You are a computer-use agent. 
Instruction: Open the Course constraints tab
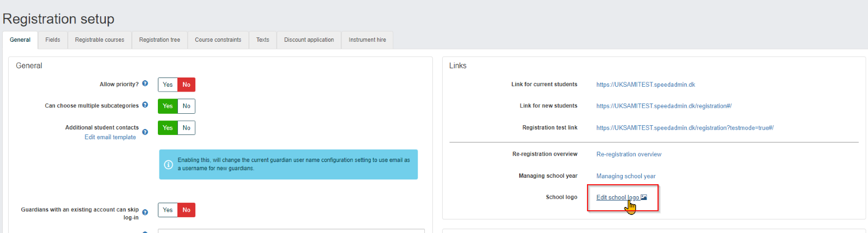(218, 40)
